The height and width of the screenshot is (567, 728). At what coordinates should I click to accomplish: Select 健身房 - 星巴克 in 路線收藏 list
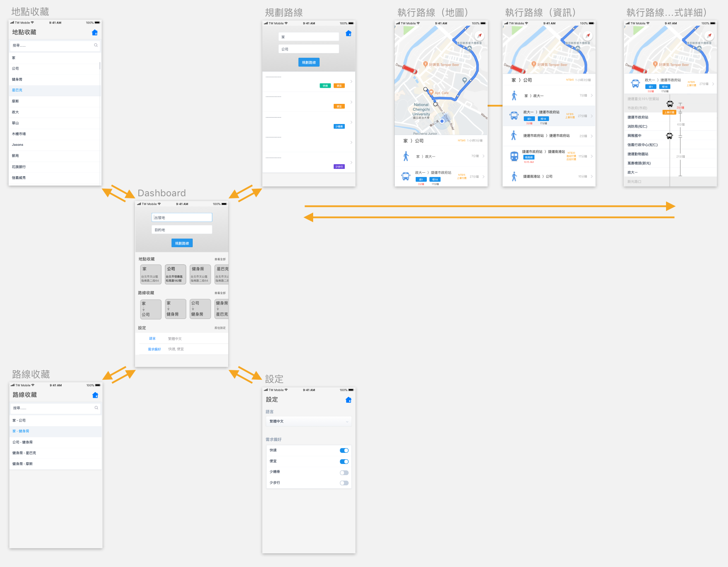pos(56,453)
